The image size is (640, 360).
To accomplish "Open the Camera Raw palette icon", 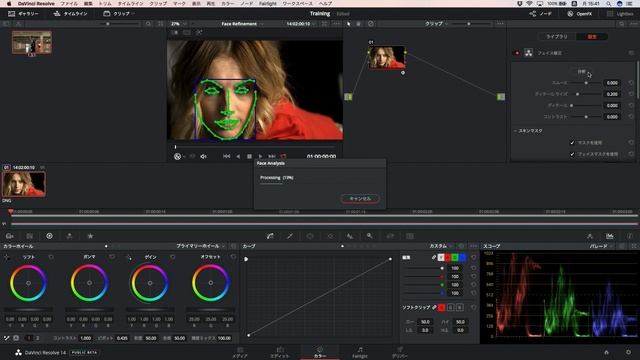I will pos(9,236).
